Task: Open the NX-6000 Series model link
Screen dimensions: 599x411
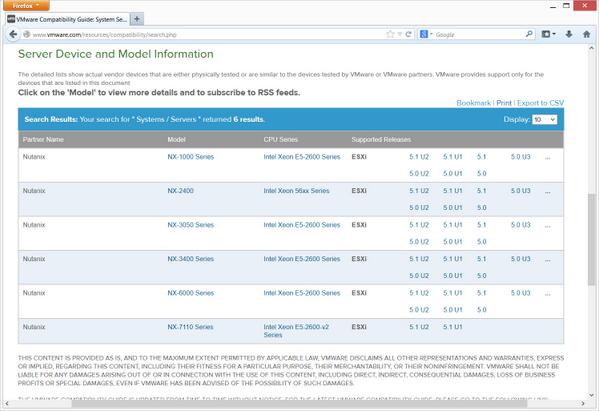Action: 190,293
